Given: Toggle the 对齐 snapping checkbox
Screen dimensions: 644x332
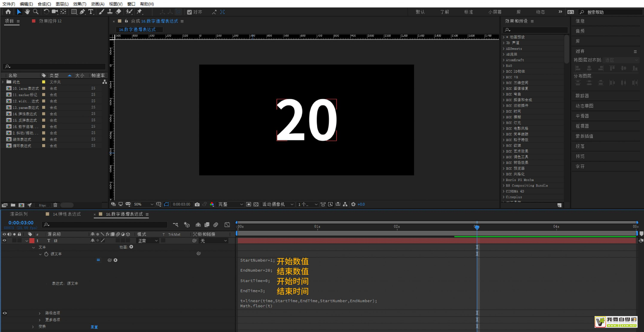Looking at the screenshot, I should 189,12.
